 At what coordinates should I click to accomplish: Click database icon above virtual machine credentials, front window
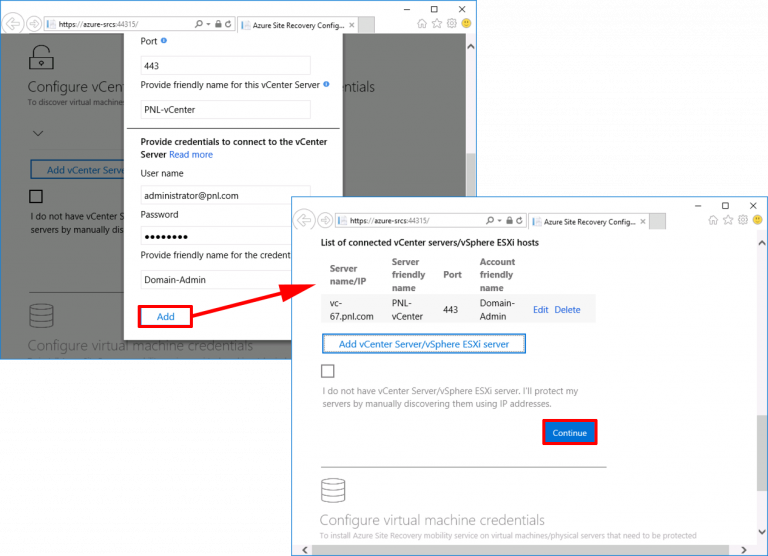333,490
